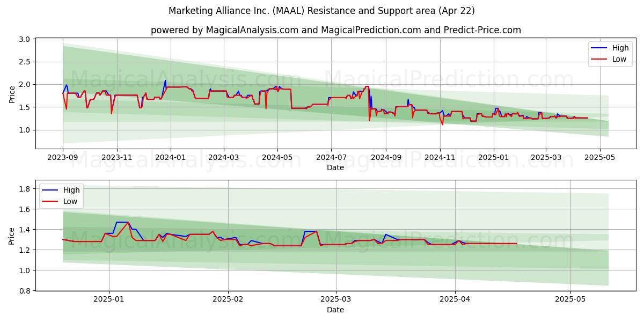
Task: Click the '2025-05' tick label in top chart
Action: tap(599, 157)
